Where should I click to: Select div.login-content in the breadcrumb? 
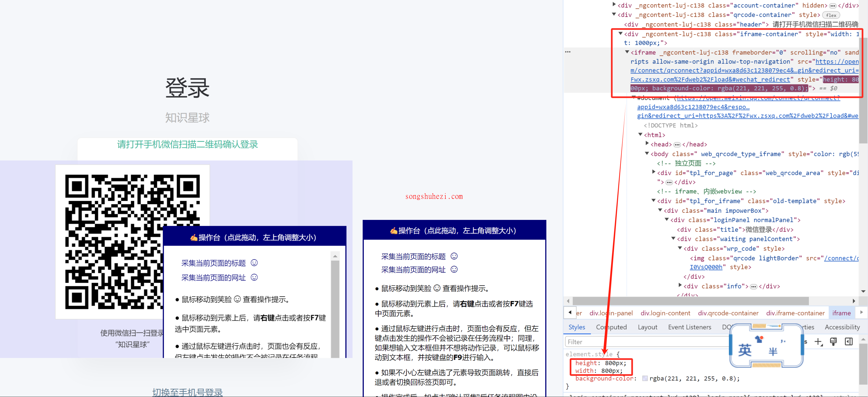point(665,313)
